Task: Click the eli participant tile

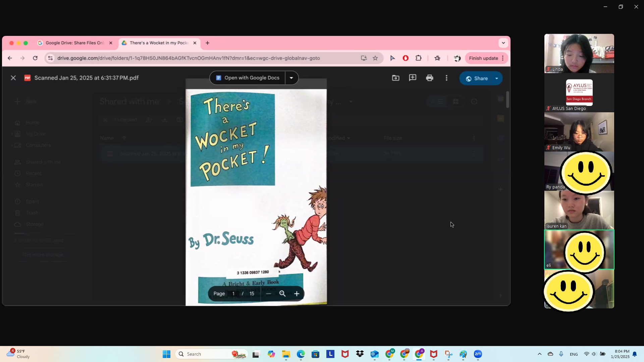Action: [579, 249]
